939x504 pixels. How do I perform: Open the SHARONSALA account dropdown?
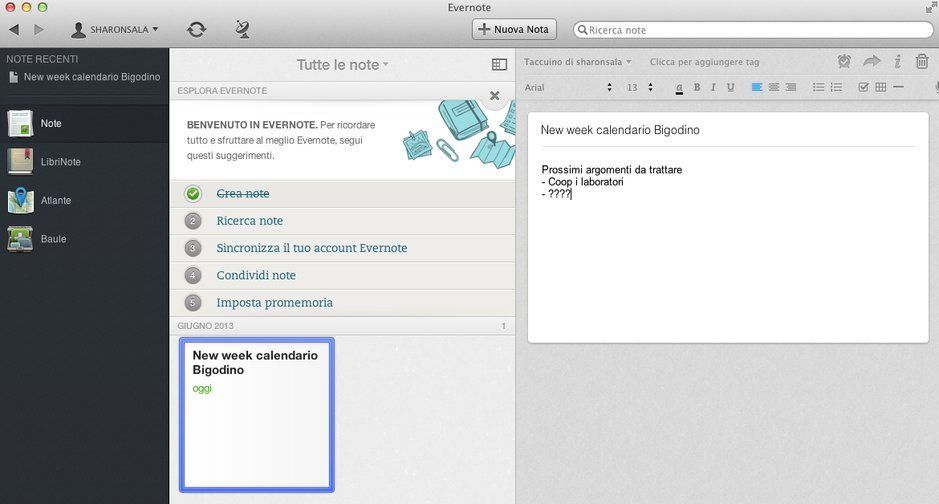click(115, 29)
